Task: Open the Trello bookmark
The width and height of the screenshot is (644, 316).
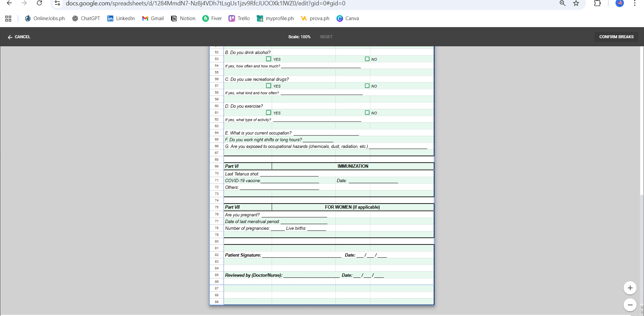Action: tap(239, 18)
